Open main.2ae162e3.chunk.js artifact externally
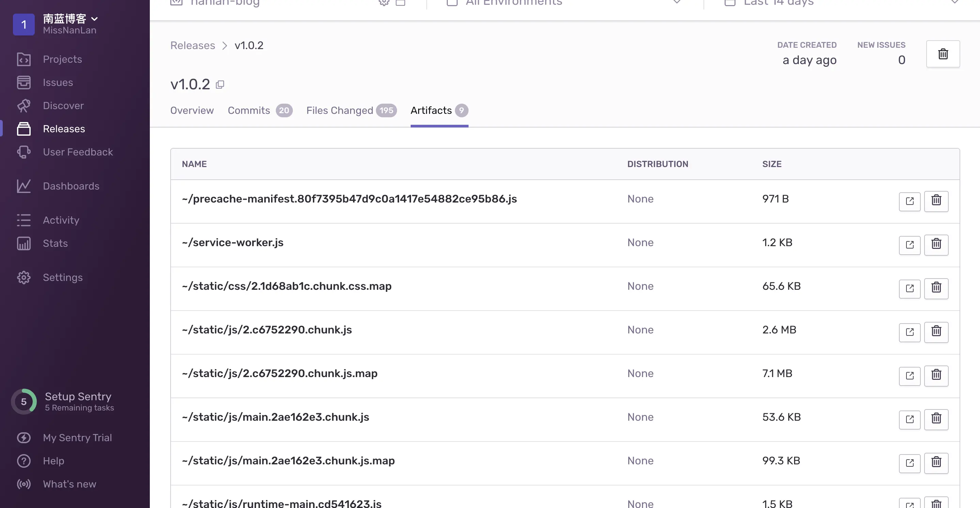Image resolution: width=980 pixels, height=508 pixels. click(x=909, y=419)
